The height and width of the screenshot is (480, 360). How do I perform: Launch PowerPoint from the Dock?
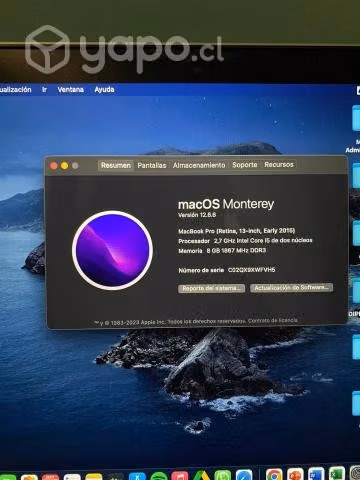tap(295, 475)
